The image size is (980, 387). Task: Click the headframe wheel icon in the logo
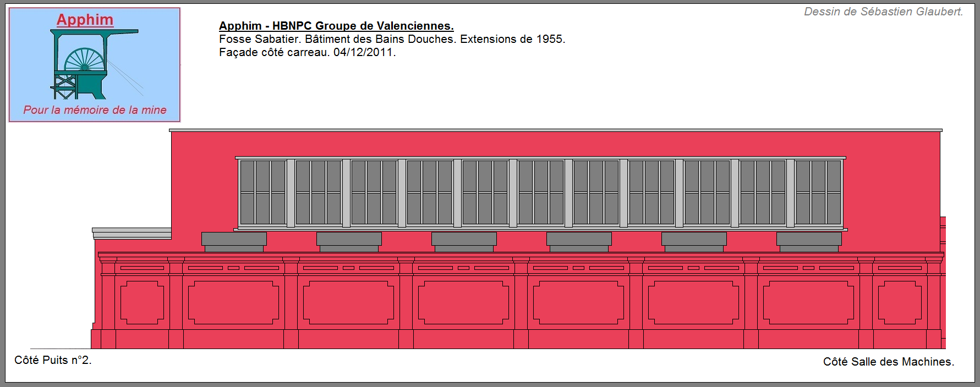[x=84, y=60]
